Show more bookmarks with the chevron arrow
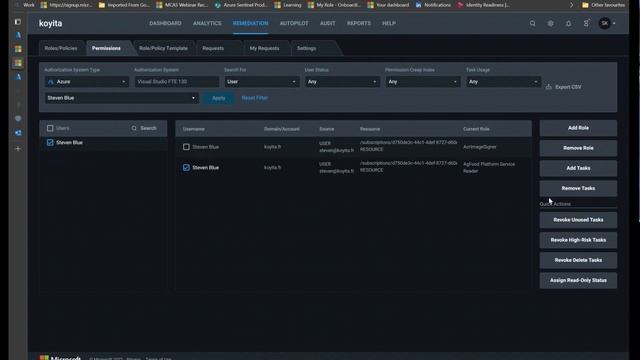 (x=571, y=5)
